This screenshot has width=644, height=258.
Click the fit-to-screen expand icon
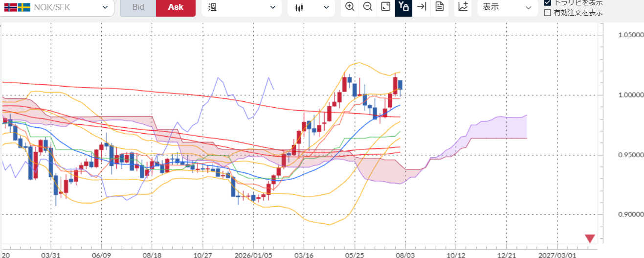pos(385,7)
